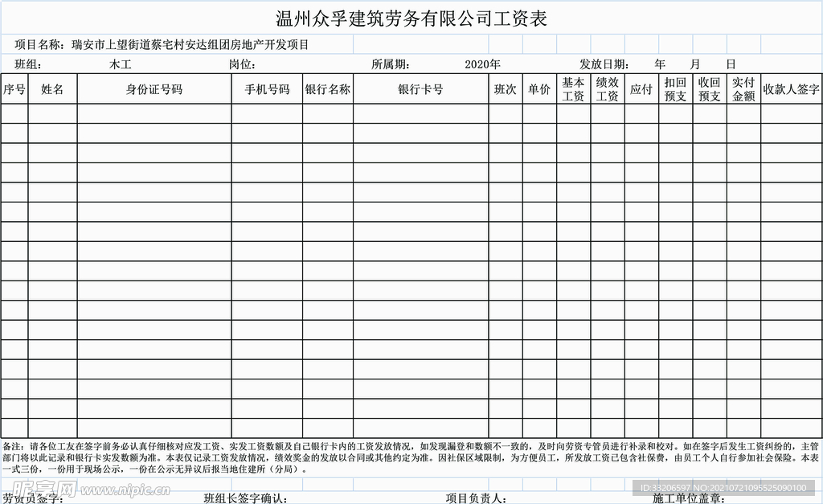Click the 手机号码 column header
823x504 pixels.
[x=267, y=88]
